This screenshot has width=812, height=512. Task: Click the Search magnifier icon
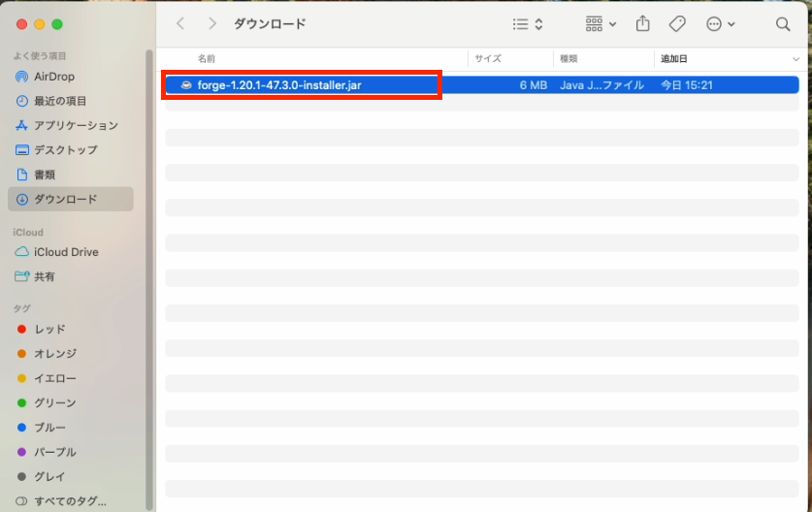point(783,24)
